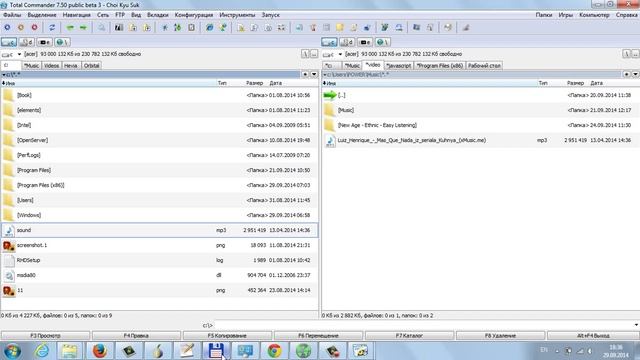Select drive d button in right panel
Viewport: 640px width, 360px height.
click(x=347, y=42)
